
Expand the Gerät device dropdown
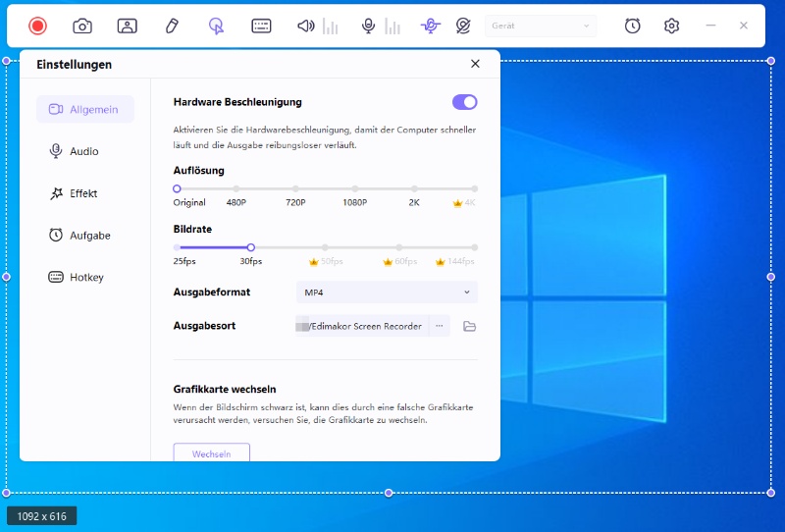pyautogui.click(x=540, y=27)
